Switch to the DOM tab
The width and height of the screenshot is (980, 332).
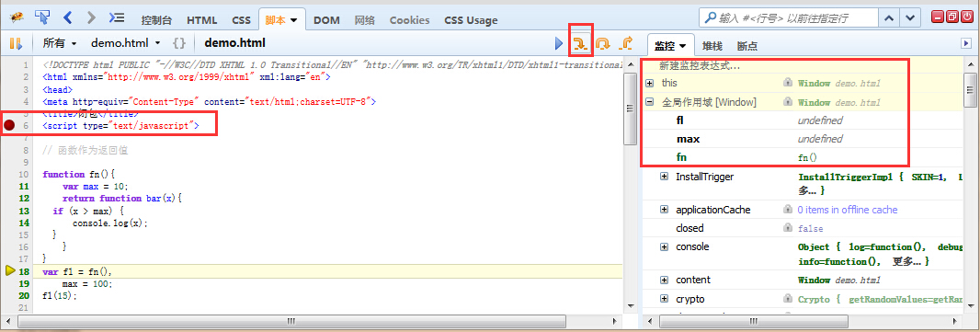[327, 20]
